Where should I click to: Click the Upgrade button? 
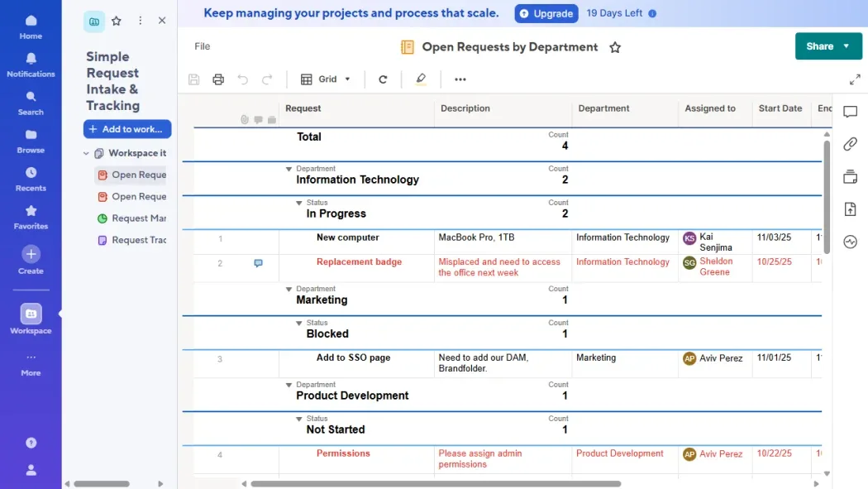click(x=546, y=13)
